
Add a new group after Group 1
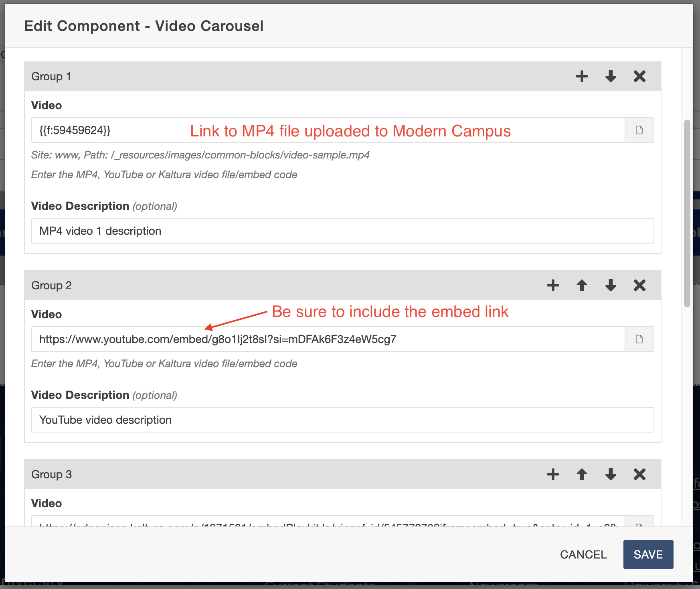[x=582, y=76]
